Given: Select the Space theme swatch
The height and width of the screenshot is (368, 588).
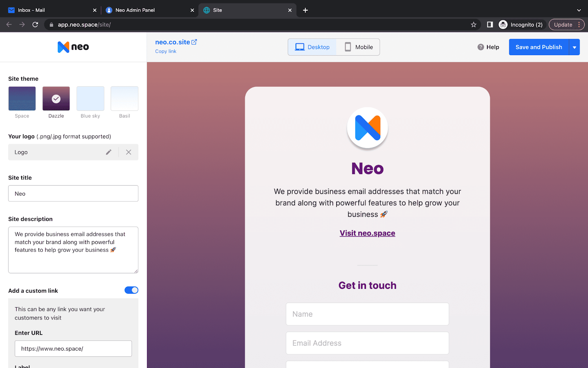Looking at the screenshot, I should (x=22, y=98).
